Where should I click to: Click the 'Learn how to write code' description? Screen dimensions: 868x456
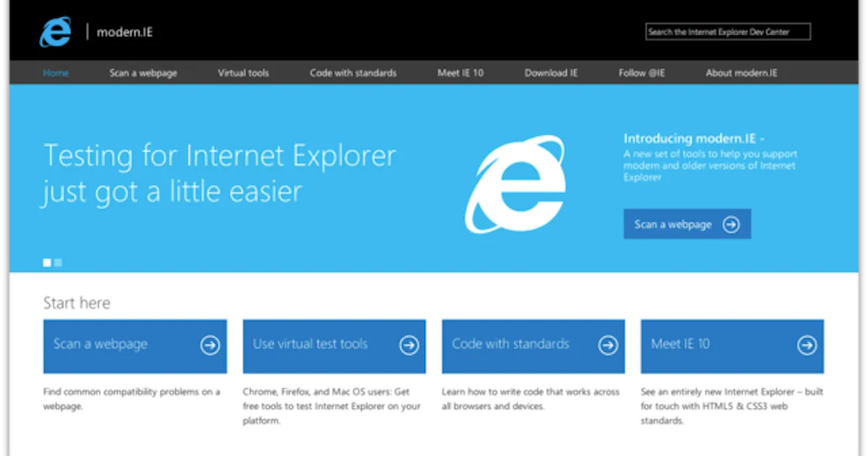[531, 399]
